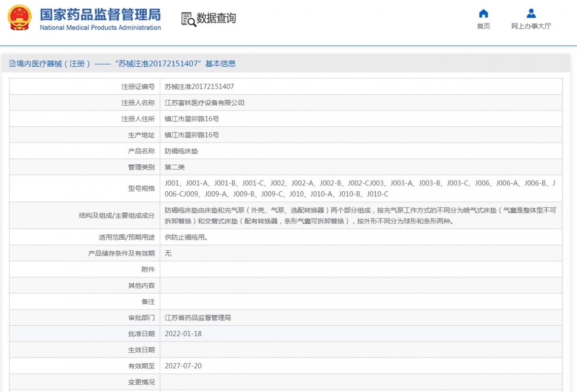This screenshot has width=577, height=392.
Task: Click the 有效期至 row label
Action: [x=141, y=366]
